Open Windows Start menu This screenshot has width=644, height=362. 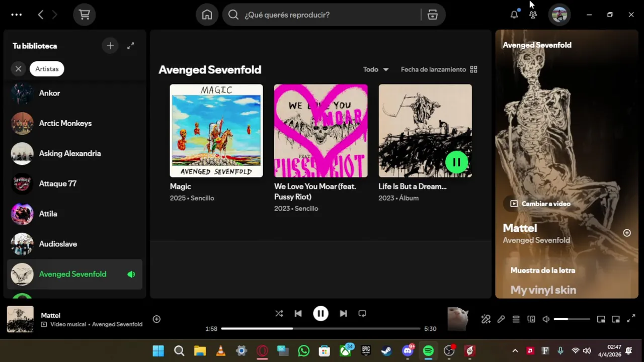point(158,350)
